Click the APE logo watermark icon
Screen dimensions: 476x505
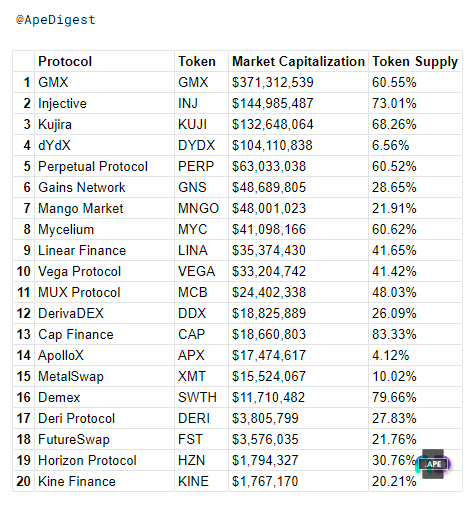tap(433, 464)
